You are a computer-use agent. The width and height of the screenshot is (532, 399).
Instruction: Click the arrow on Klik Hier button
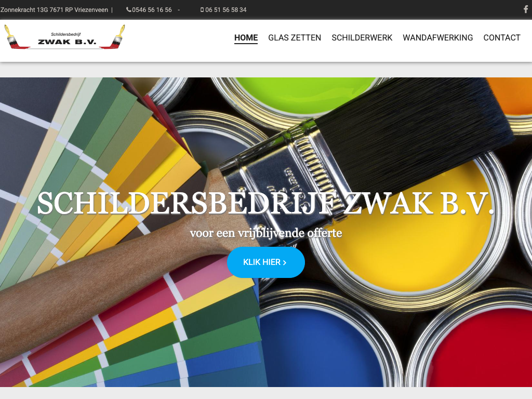(x=284, y=262)
